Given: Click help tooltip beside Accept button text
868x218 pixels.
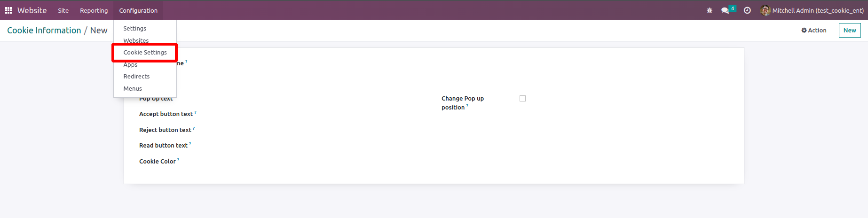Looking at the screenshot, I should pyautogui.click(x=195, y=112).
